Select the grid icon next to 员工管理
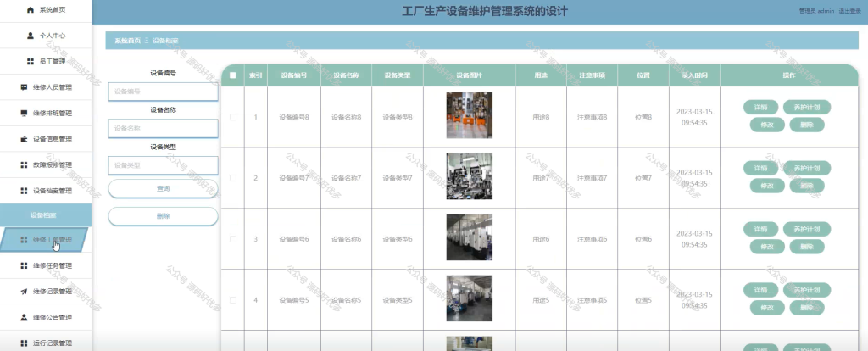The height and width of the screenshot is (351, 868). pos(31,61)
